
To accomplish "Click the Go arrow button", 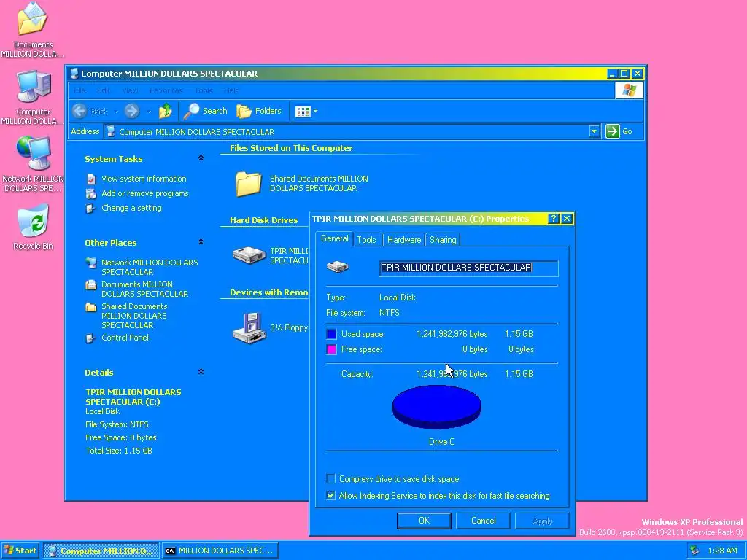I will (x=612, y=131).
